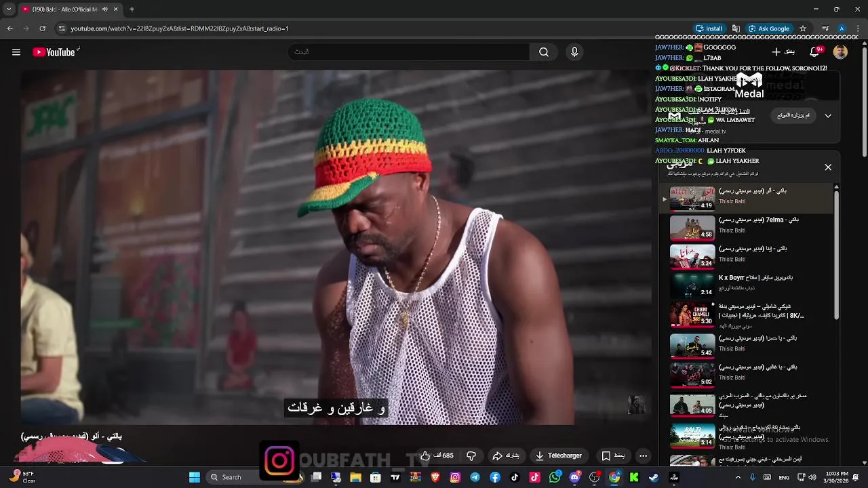Image resolution: width=868 pixels, height=488 pixels.
Task: Open a new Chrome tab
Action: 132,9
